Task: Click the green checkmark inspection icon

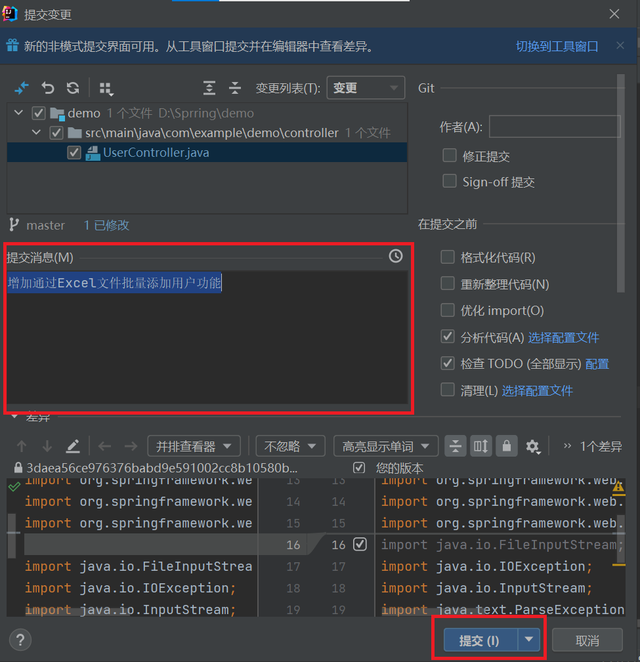Action: point(14,487)
